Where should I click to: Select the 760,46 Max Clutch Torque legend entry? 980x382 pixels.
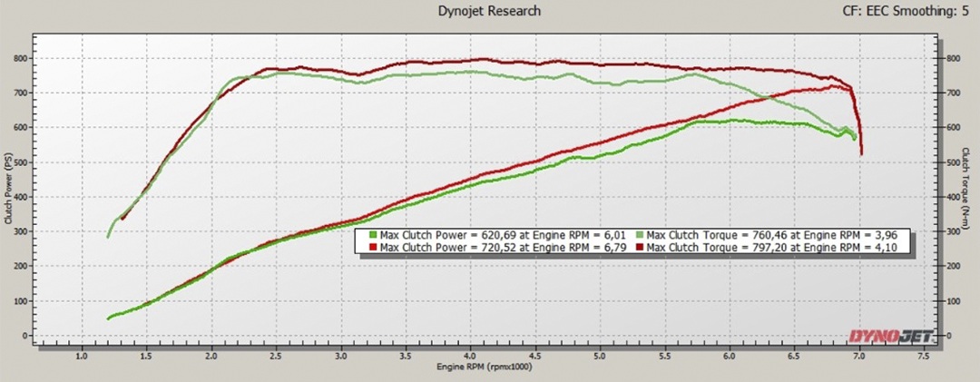[x=777, y=236]
